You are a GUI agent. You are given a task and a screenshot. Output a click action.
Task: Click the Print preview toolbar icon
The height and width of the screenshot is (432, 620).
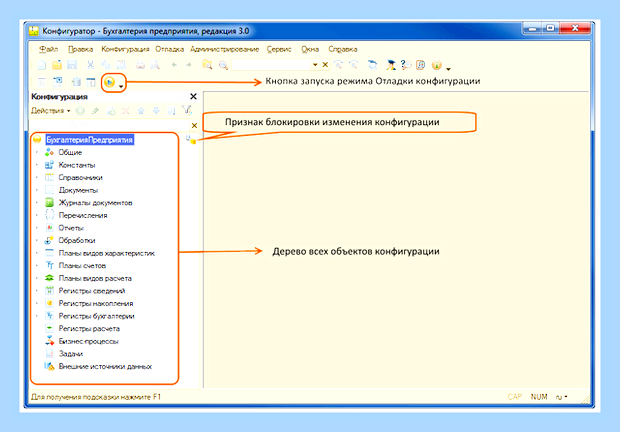[155, 65]
